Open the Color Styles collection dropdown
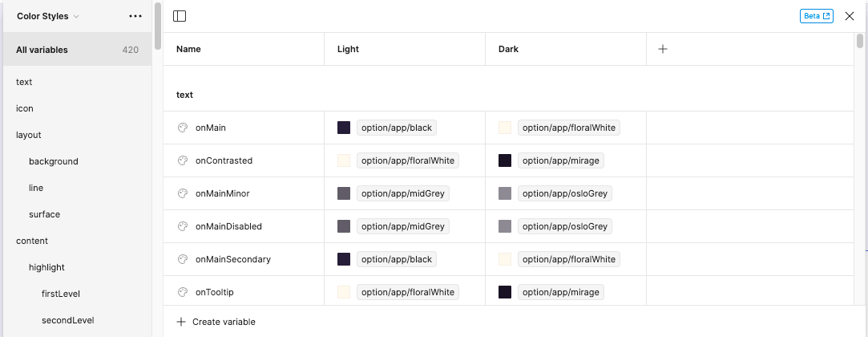Viewport: 868px width, 337px height. (x=47, y=16)
